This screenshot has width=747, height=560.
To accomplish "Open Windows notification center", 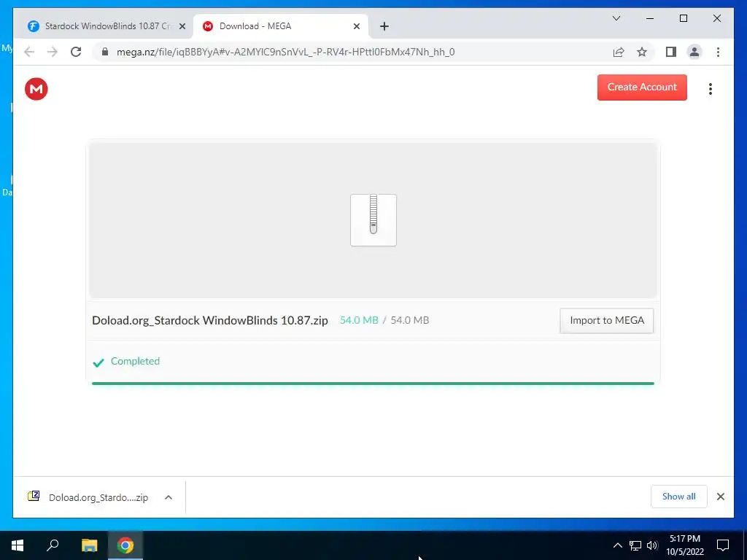I will (723, 545).
